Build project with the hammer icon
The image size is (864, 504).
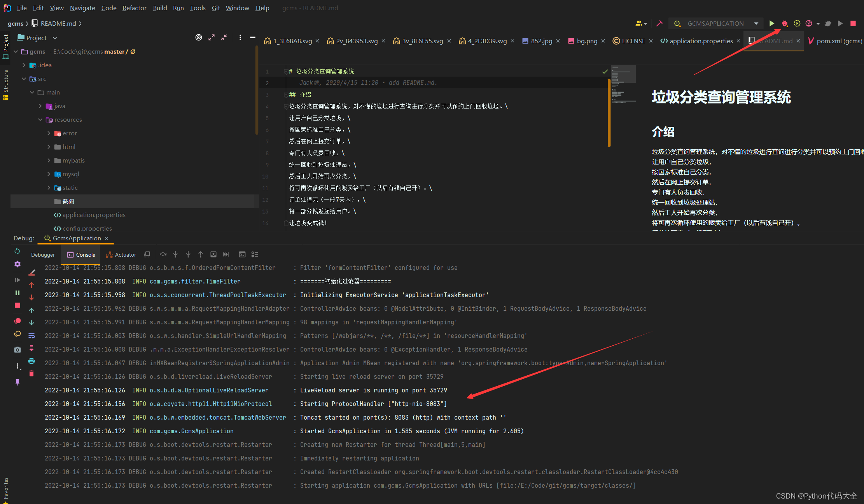[x=659, y=23]
